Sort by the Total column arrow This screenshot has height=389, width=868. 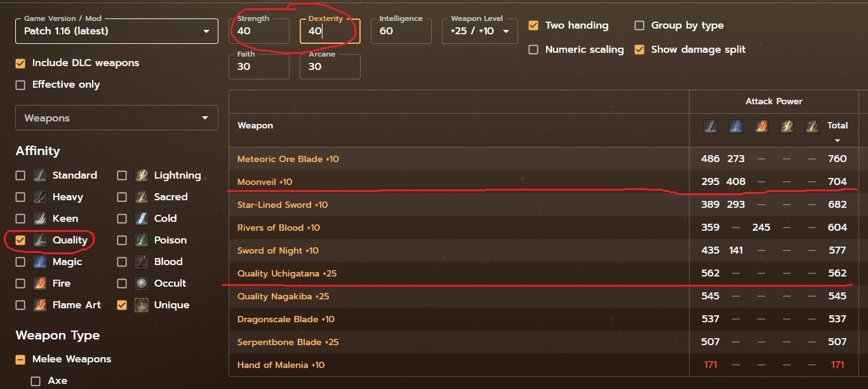(x=838, y=140)
